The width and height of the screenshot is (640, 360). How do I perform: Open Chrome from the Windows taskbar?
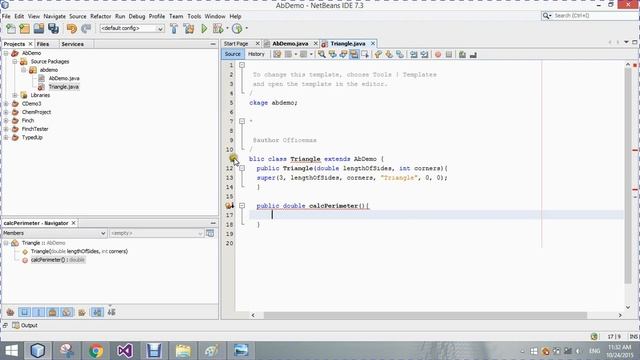click(96, 351)
